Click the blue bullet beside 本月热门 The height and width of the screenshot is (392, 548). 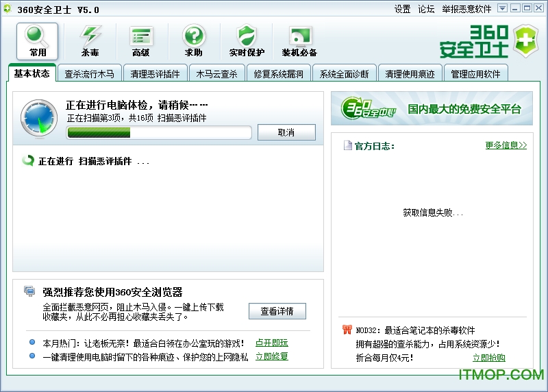coord(32,342)
